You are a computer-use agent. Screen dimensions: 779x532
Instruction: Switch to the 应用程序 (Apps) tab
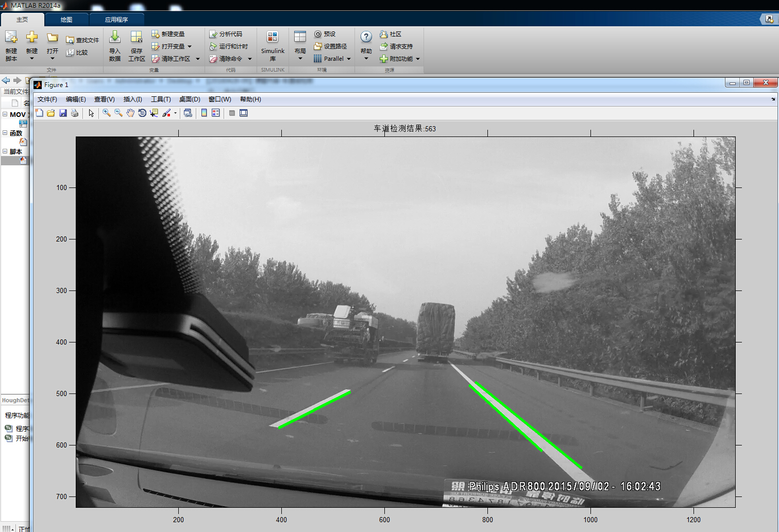coord(116,20)
